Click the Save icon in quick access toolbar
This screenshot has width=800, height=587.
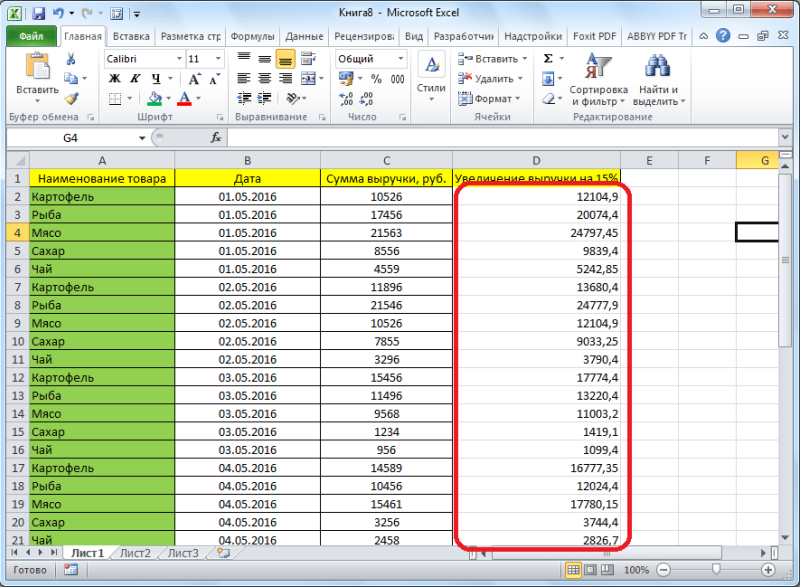pos(39,13)
